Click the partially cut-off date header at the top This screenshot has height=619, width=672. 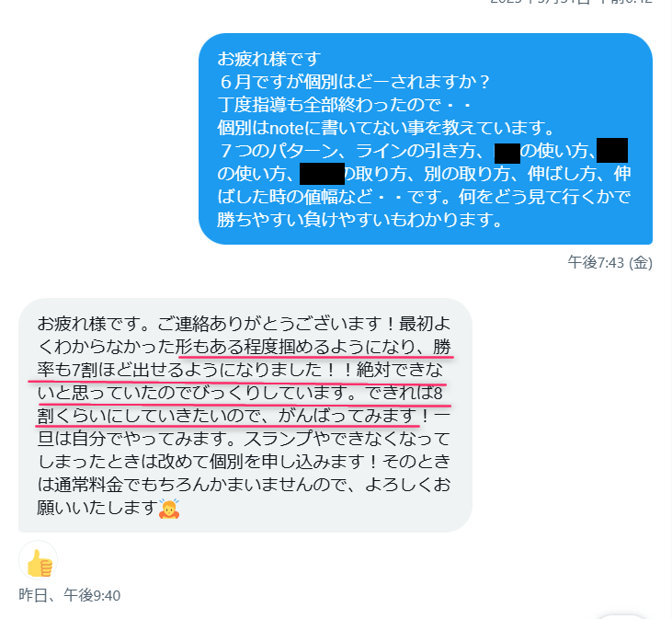(571, 2)
